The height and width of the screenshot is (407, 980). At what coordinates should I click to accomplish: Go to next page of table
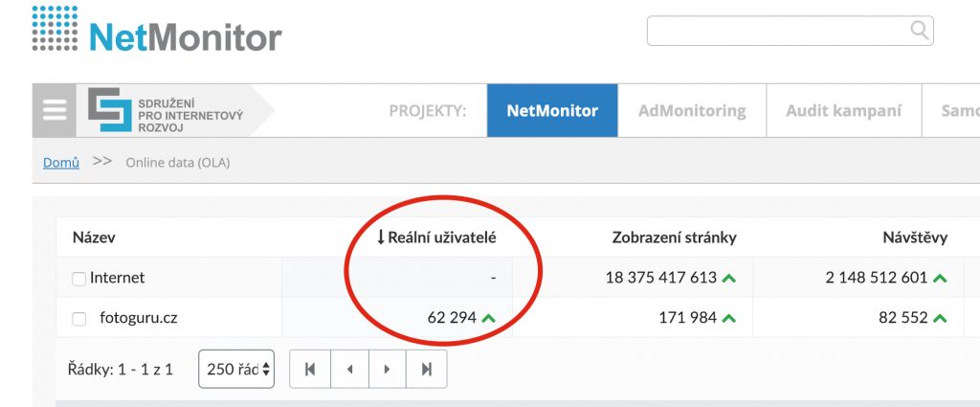[x=388, y=369]
